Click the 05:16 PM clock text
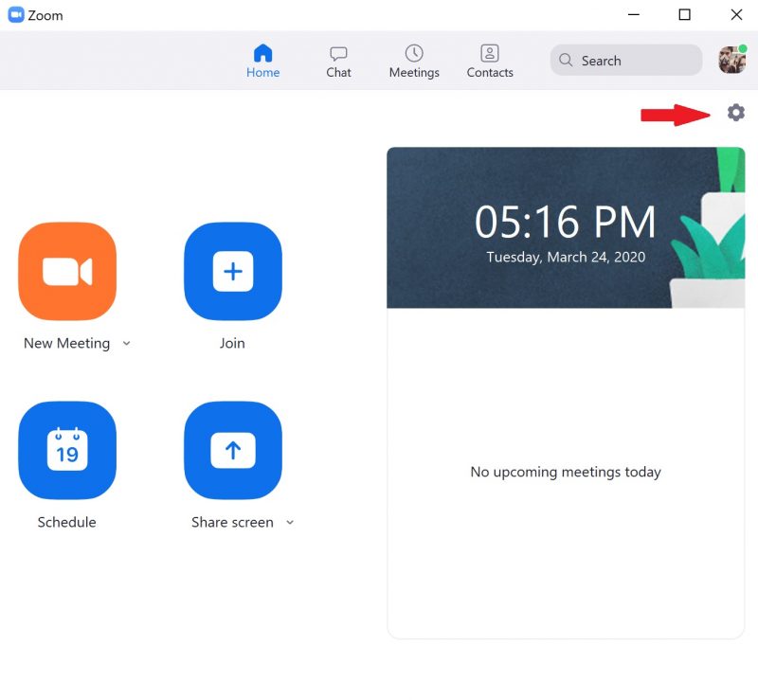Image resolution: width=758 pixels, height=700 pixels. coord(565,222)
